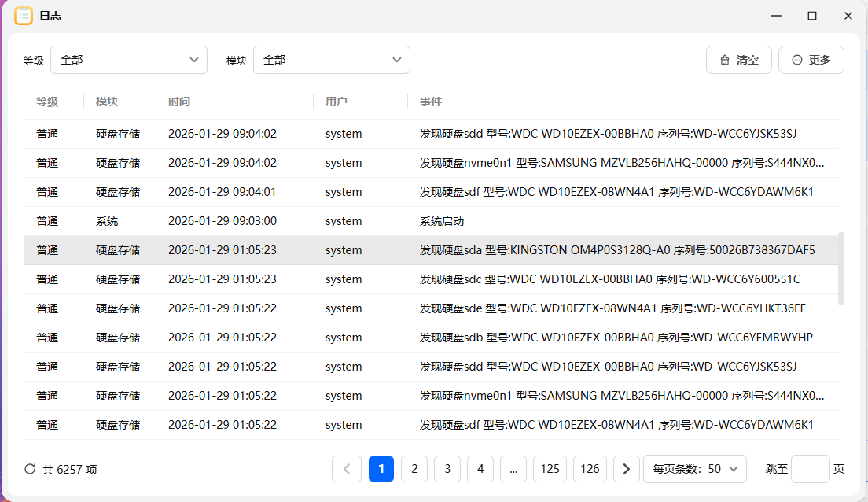Click the log app icon in title bar
The width and height of the screenshot is (868, 502).
(24, 16)
